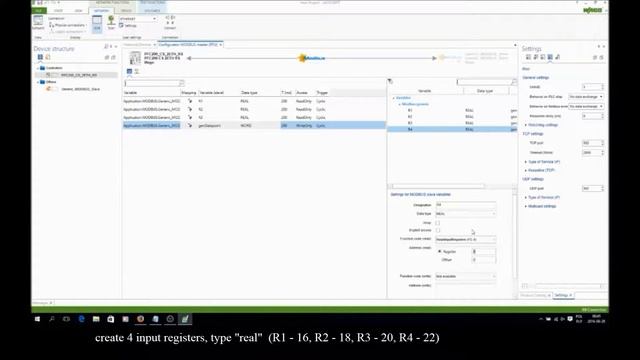
Task: Click the Connect icon in ribbon
Action: coord(170,22)
